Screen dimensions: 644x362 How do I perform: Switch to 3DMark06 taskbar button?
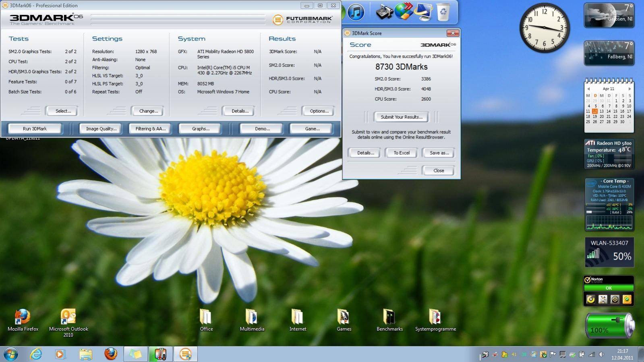click(185, 354)
